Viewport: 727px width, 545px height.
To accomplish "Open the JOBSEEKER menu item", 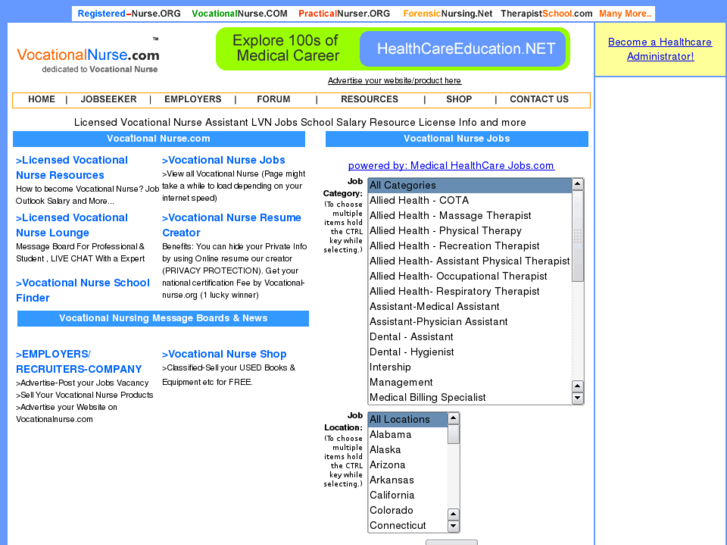I will 108,99.
